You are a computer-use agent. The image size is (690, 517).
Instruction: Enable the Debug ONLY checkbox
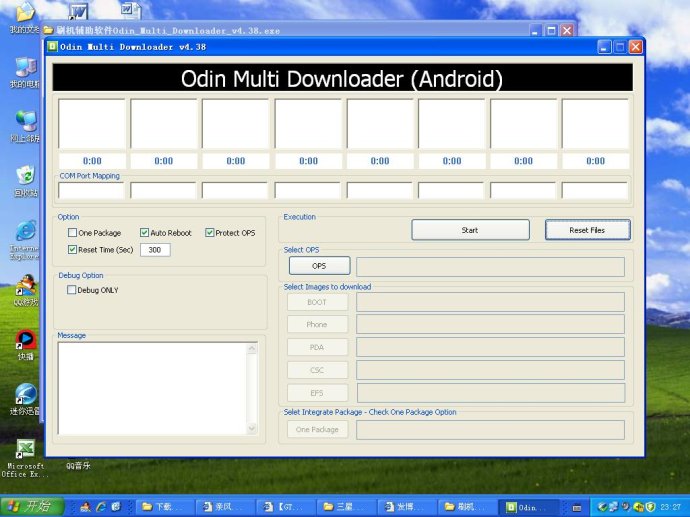coord(72,290)
